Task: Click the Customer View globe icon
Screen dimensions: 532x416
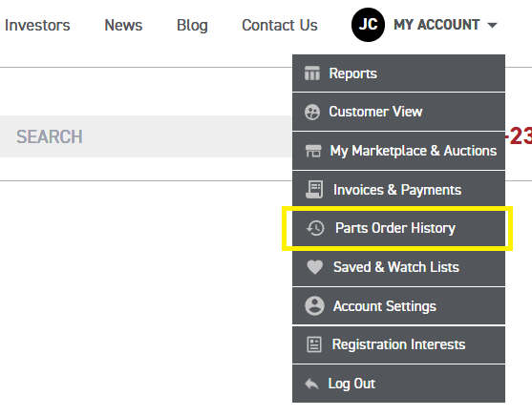Action: point(311,113)
